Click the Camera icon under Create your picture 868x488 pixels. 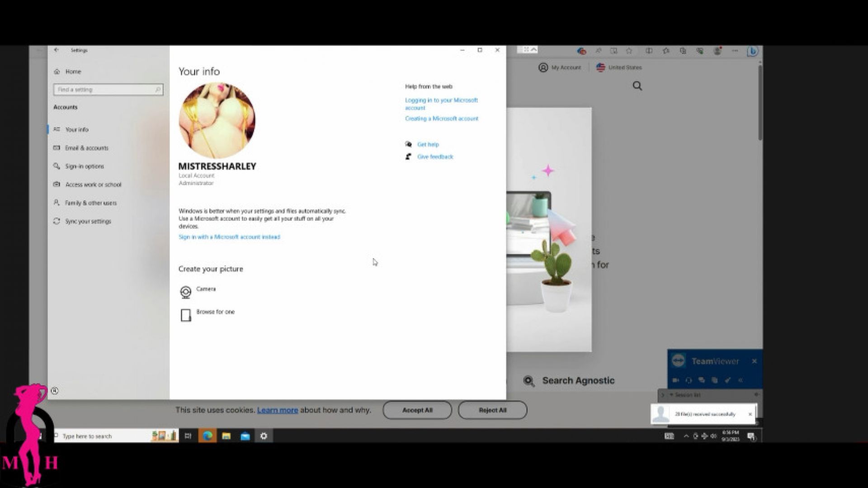tap(185, 292)
